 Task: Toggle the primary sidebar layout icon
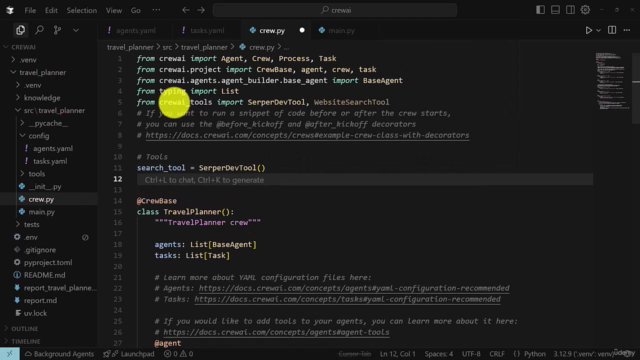(540, 10)
